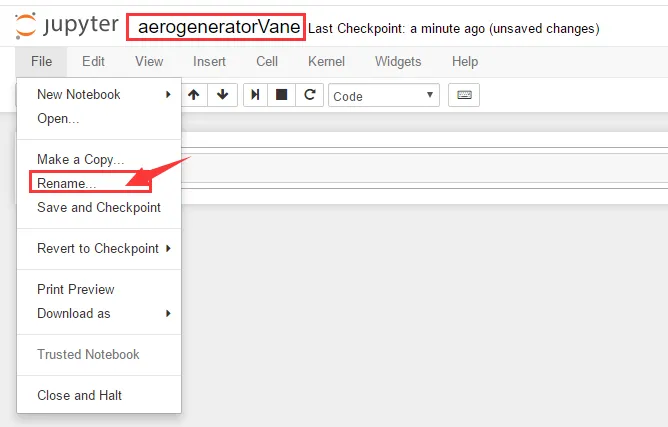Viewport: 668px width, 427px height.
Task: Select Close and Halt
Action: point(99,395)
